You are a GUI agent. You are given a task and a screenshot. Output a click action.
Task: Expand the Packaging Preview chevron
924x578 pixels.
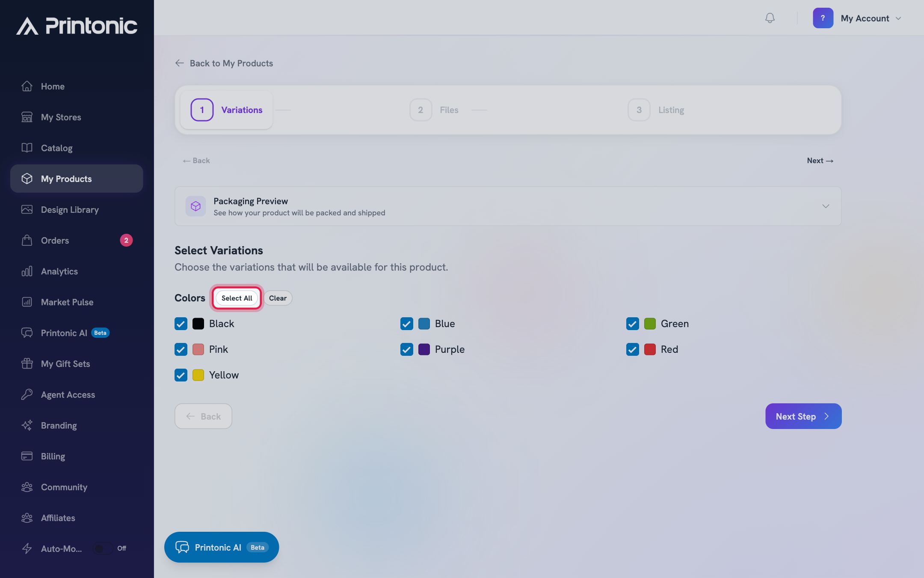point(826,206)
